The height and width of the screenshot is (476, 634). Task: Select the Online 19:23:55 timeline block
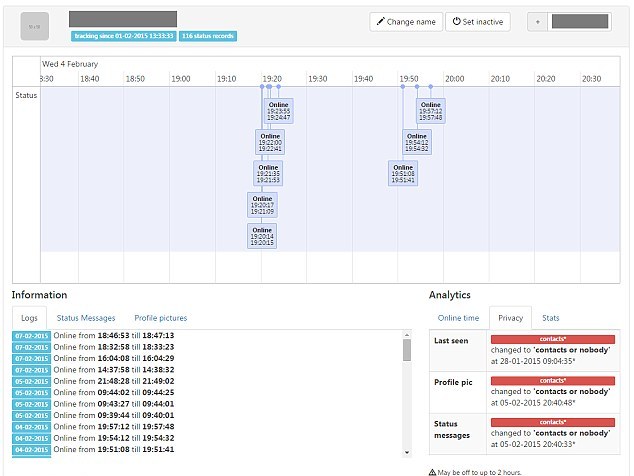[279, 111]
